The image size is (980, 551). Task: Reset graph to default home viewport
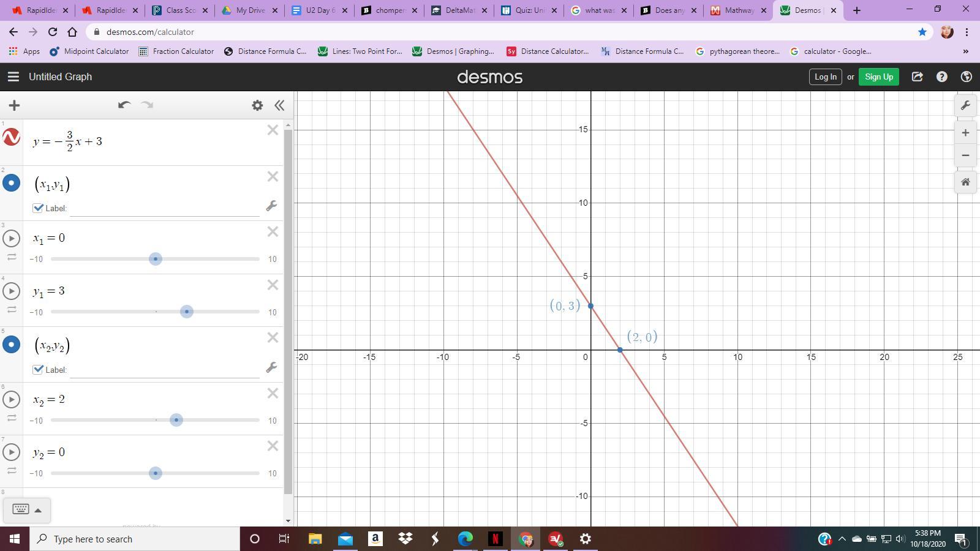point(965,182)
